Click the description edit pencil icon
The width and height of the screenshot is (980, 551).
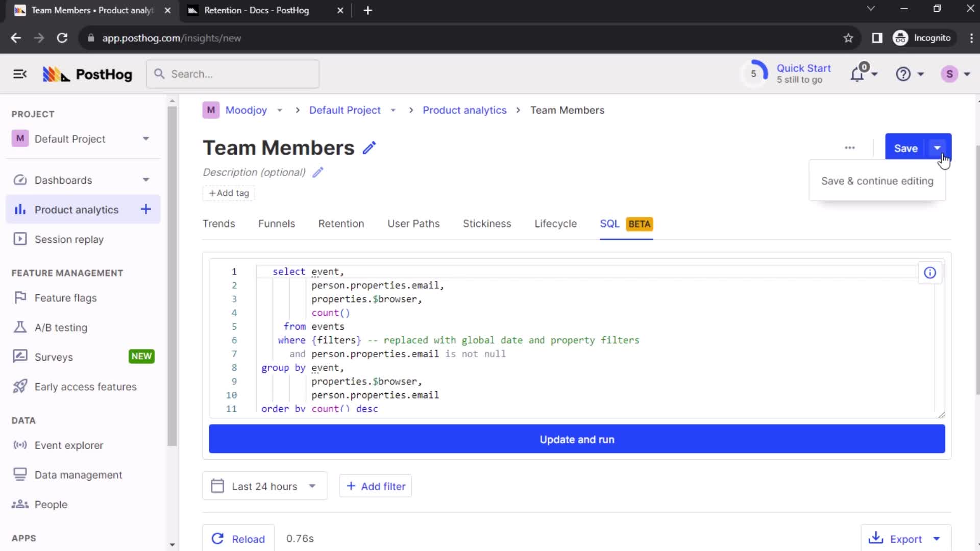coord(318,172)
